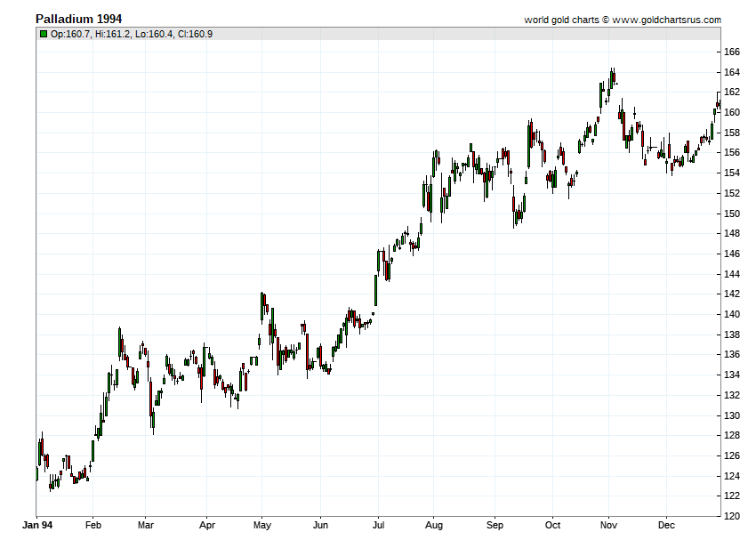Click the 152 price axis label
This screenshot has width=756, height=548.
point(732,193)
